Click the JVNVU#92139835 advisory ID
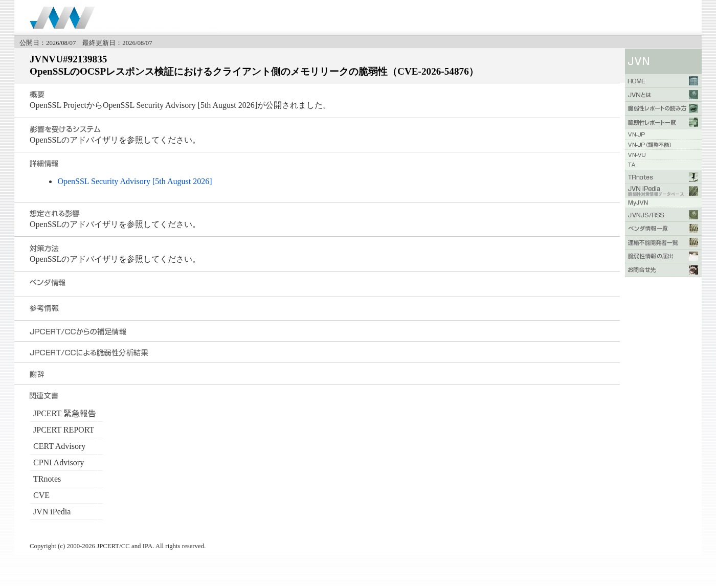 (x=68, y=59)
